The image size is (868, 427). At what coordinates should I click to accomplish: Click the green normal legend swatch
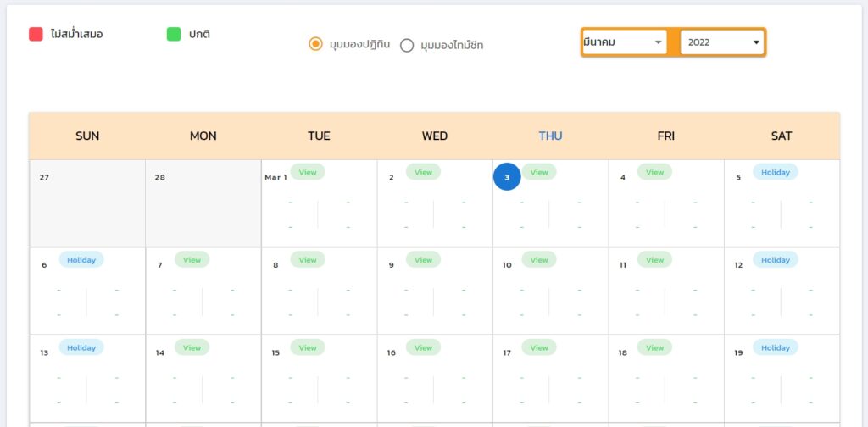coord(174,34)
